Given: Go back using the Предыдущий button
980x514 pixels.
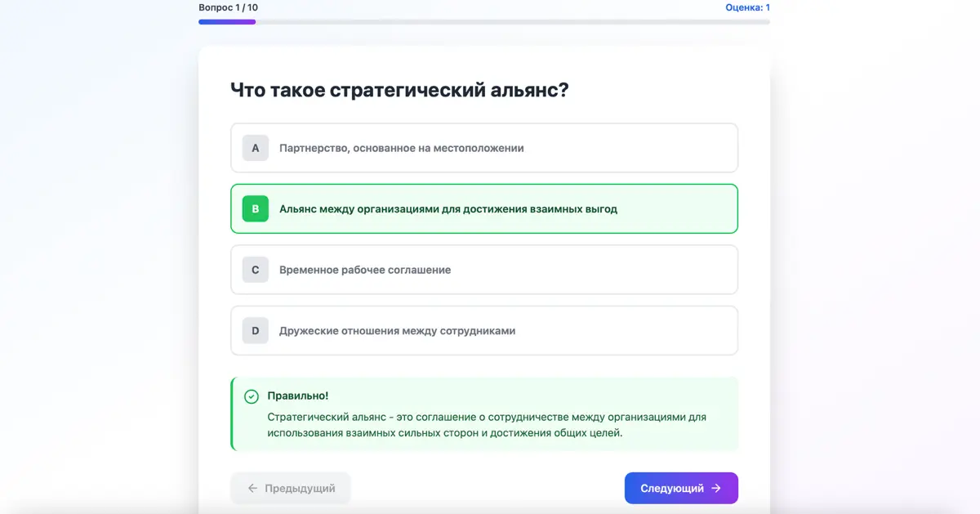Looking at the screenshot, I should (x=291, y=488).
